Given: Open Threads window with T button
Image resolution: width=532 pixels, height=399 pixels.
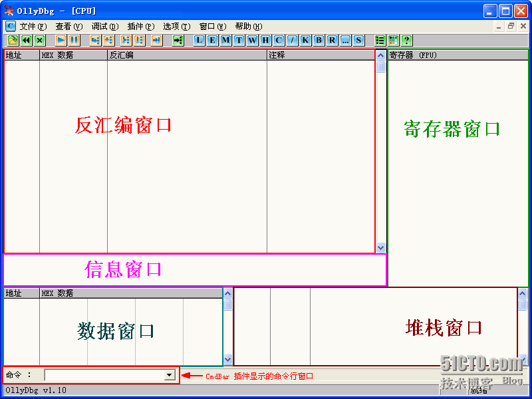Looking at the screenshot, I should click(x=239, y=41).
